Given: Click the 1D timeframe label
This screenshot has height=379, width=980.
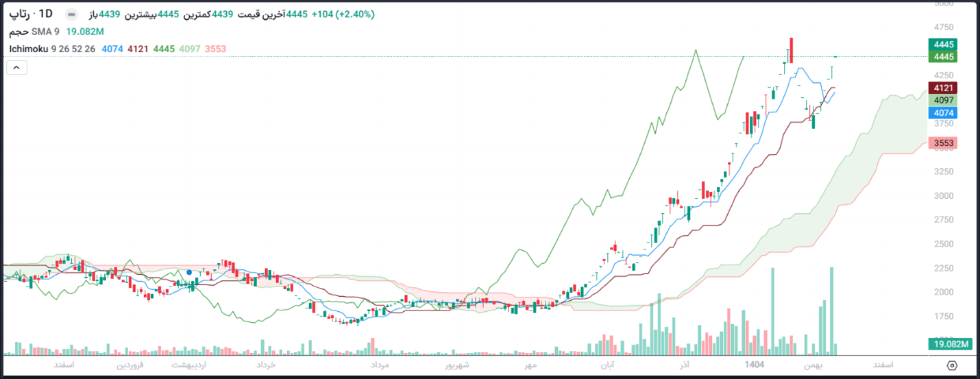Looking at the screenshot, I should [x=46, y=14].
